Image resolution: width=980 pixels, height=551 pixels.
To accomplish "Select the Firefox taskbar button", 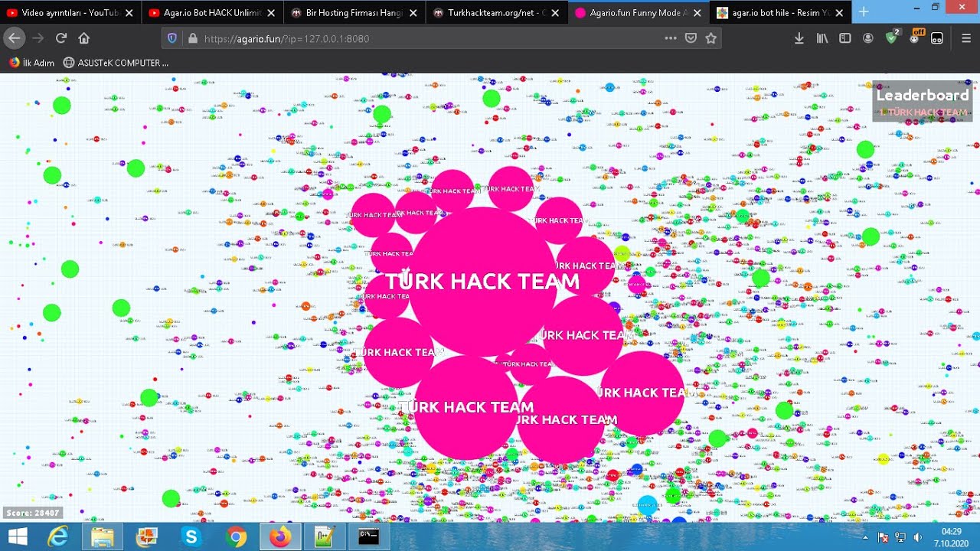I will click(x=280, y=536).
